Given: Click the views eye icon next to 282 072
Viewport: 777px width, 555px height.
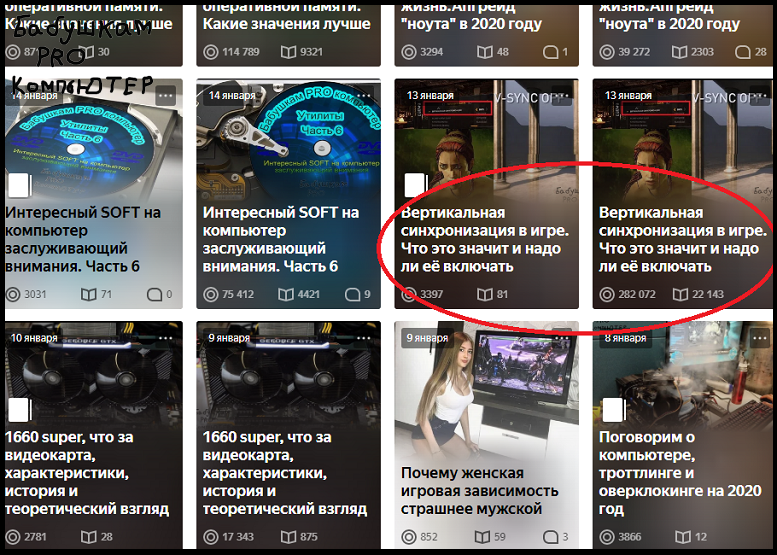Looking at the screenshot, I should (x=607, y=295).
